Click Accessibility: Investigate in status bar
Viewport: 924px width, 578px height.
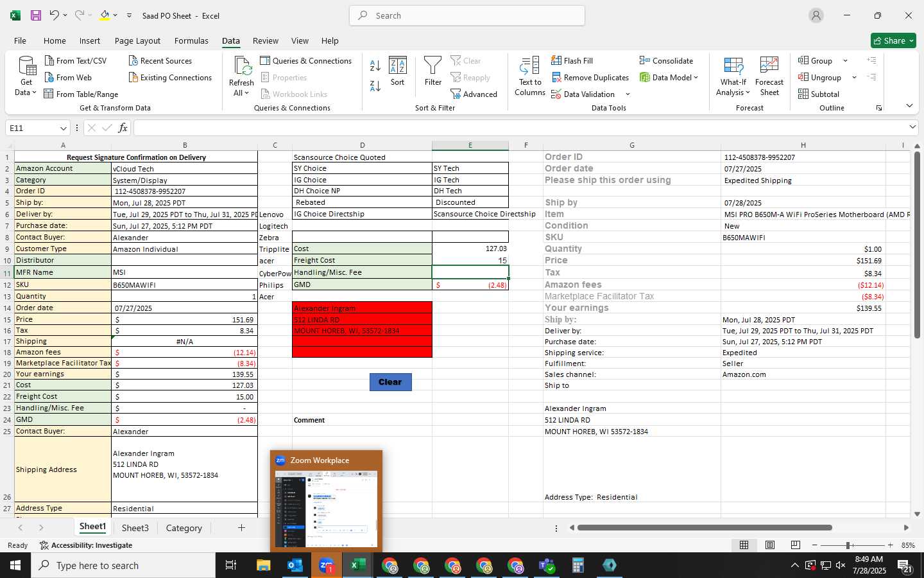pyautogui.click(x=86, y=545)
